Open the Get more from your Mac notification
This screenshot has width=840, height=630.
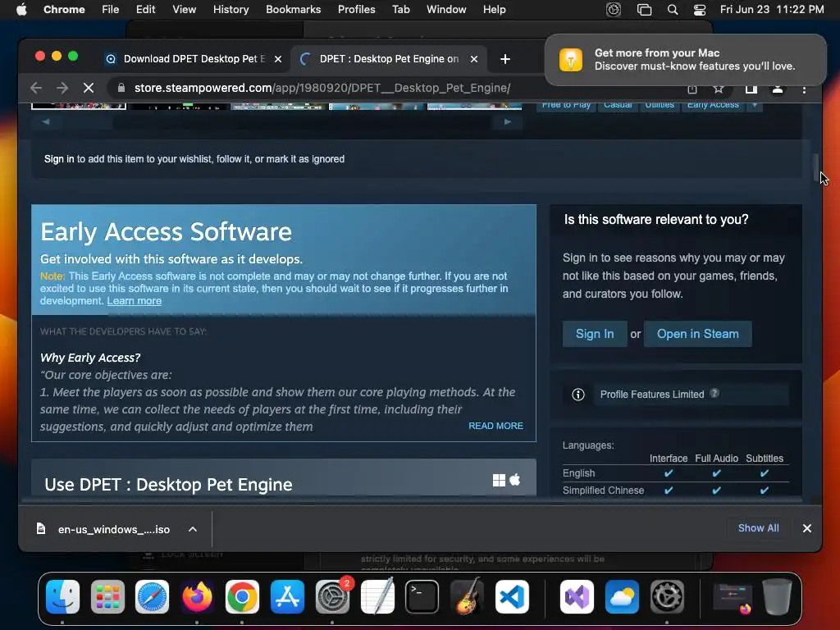point(685,59)
